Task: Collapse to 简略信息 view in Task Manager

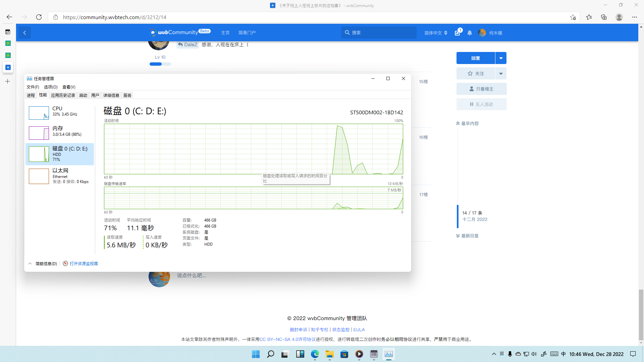Action: click(x=43, y=263)
